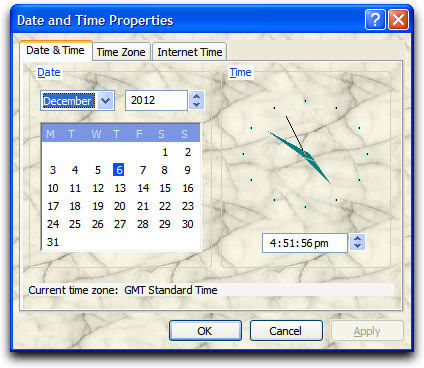Open the December month dropdown arrow
The image size is (424, 368).
pyautogui.click(x=106, y=100)
